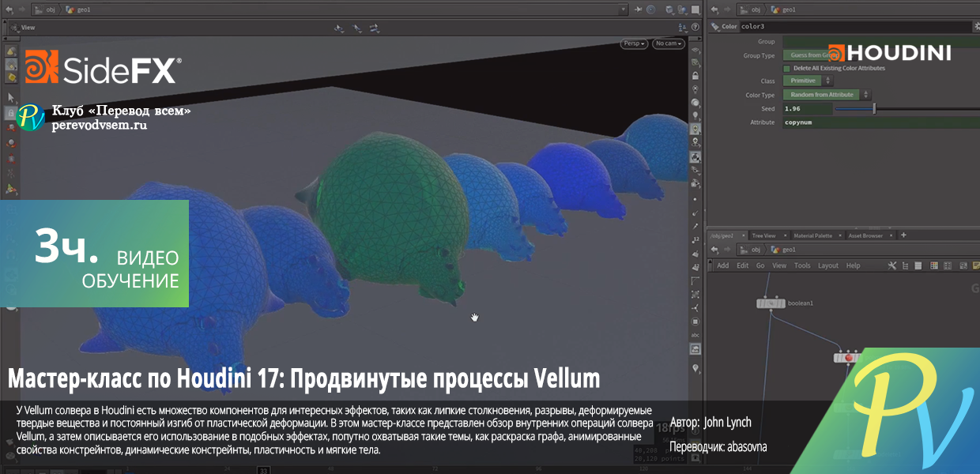Screen dimensions: 980x474
Task: Click the color palette icon in network toolbar
Action: [x=934, y=265]
